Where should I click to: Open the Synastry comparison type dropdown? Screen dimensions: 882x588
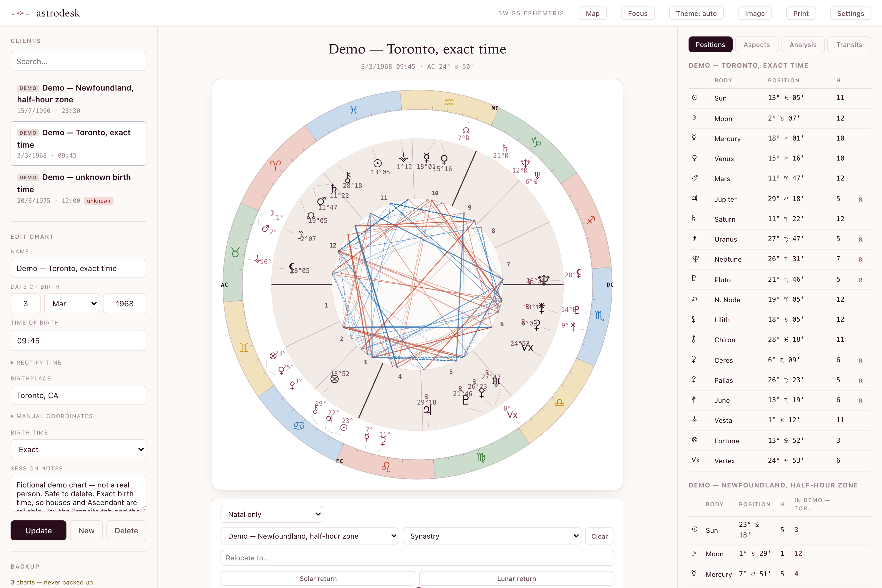coord(492,536)
